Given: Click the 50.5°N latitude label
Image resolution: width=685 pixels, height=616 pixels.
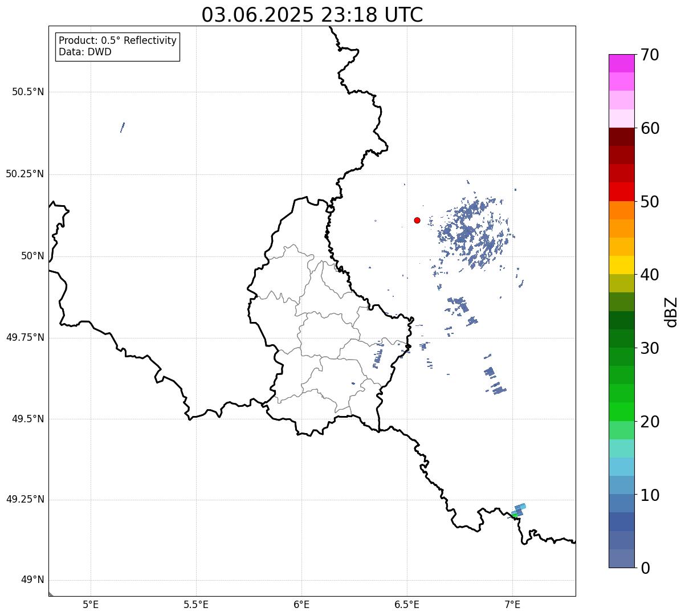Looking at the screenshot, I should pyautogui.click(x=28, y=92).
